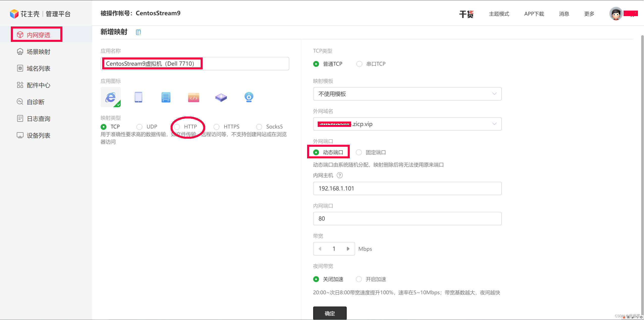Open 更多 in the header

point(589,14)
